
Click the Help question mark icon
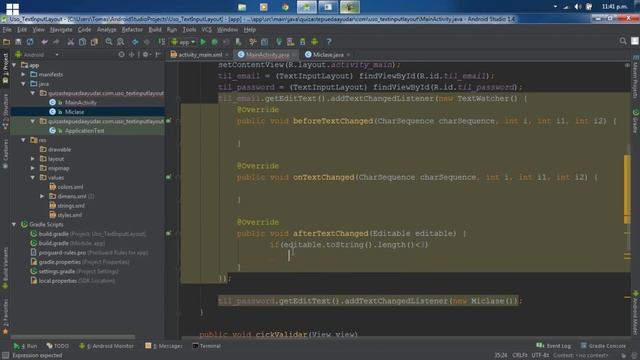[x=329, y=42]
